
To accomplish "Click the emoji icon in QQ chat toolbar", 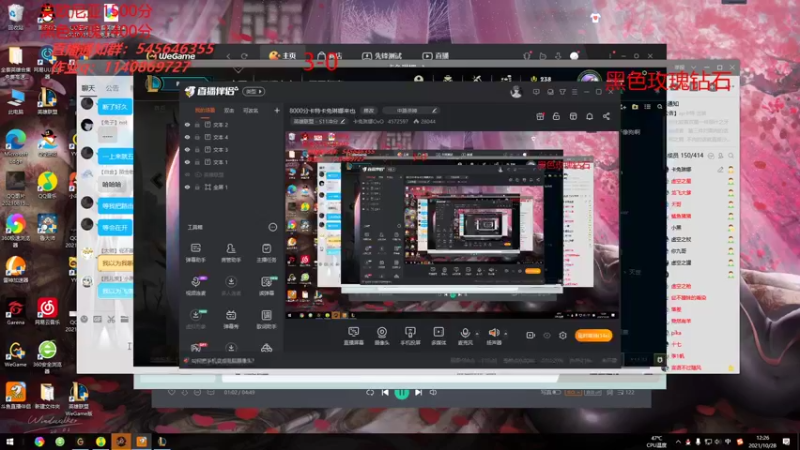I will pos(84,319).
